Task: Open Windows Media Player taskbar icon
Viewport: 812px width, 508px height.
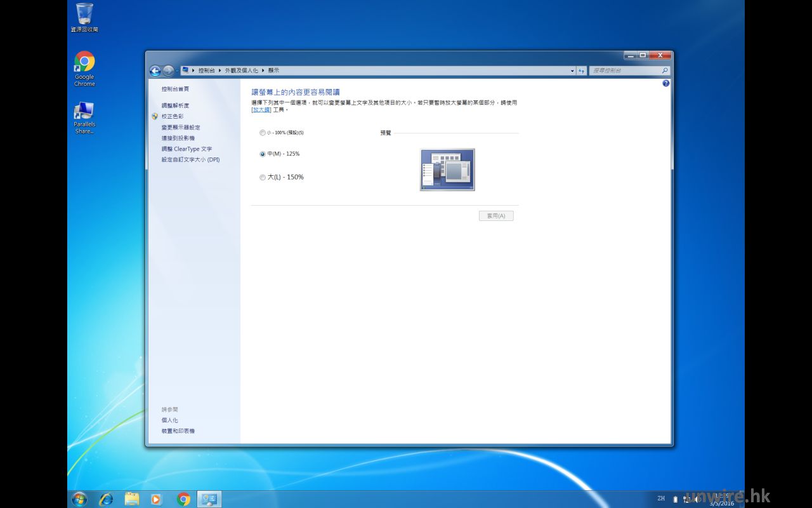Action: [156, 499]
